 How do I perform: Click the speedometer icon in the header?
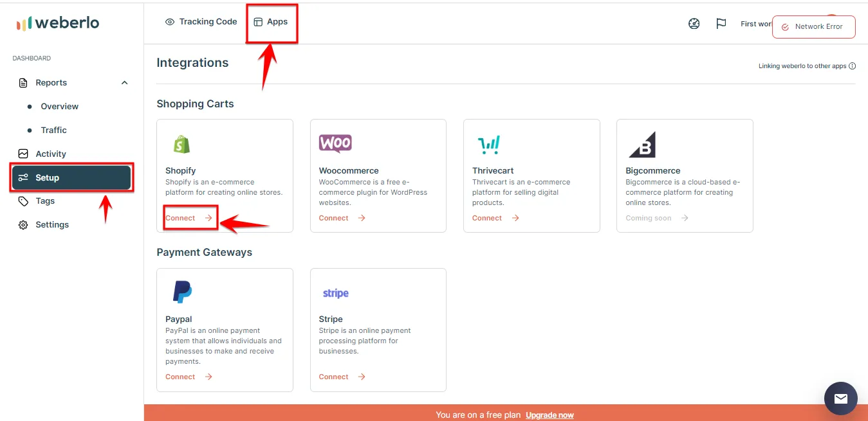pyautogui.click(x=694, y=24)
